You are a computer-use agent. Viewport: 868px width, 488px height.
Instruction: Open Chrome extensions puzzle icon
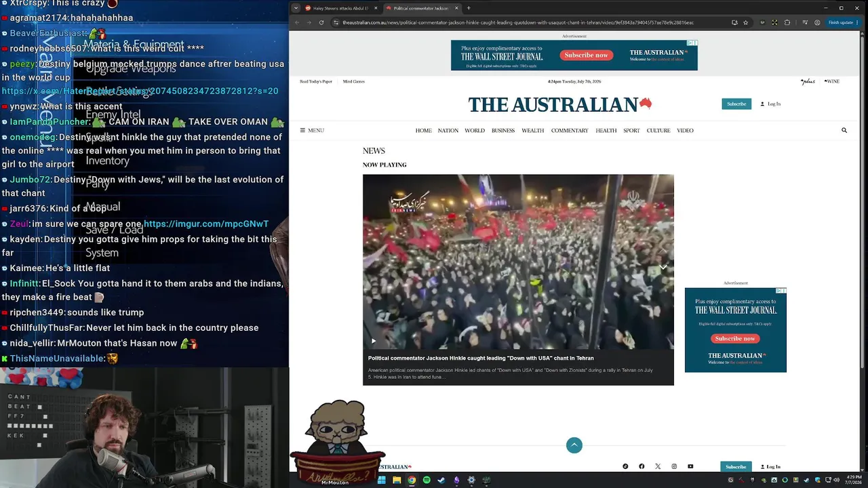[787, 22]
